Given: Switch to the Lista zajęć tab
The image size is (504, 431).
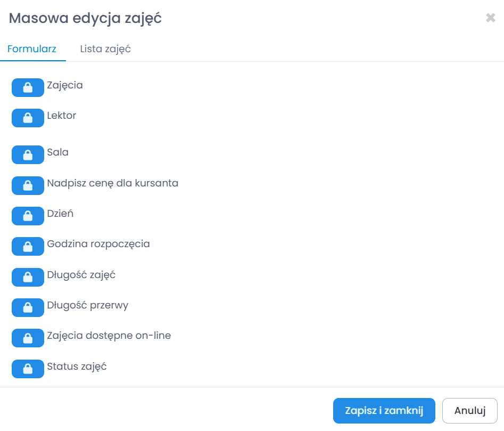Looking at the screenshot, I should click(x=105, y=49).
